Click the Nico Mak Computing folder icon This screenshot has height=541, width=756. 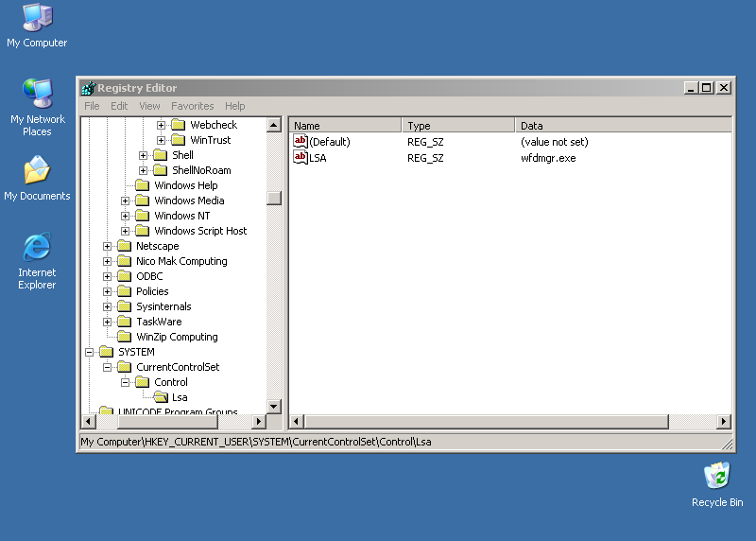125,261
